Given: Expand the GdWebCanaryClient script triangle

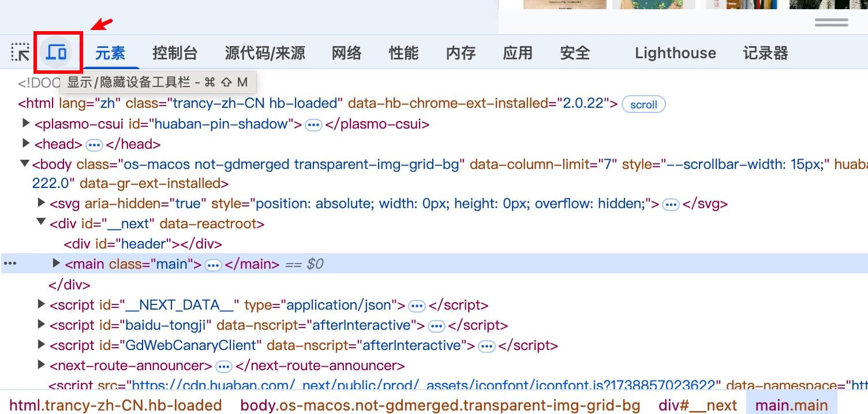Looking at the screenshot, I should pos(41,344).
